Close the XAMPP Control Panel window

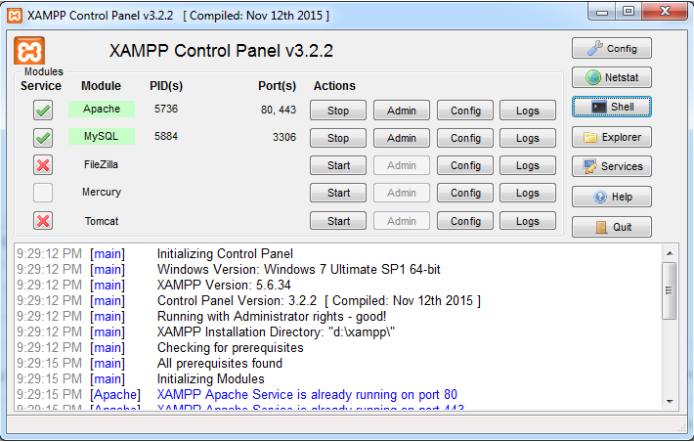664,12
